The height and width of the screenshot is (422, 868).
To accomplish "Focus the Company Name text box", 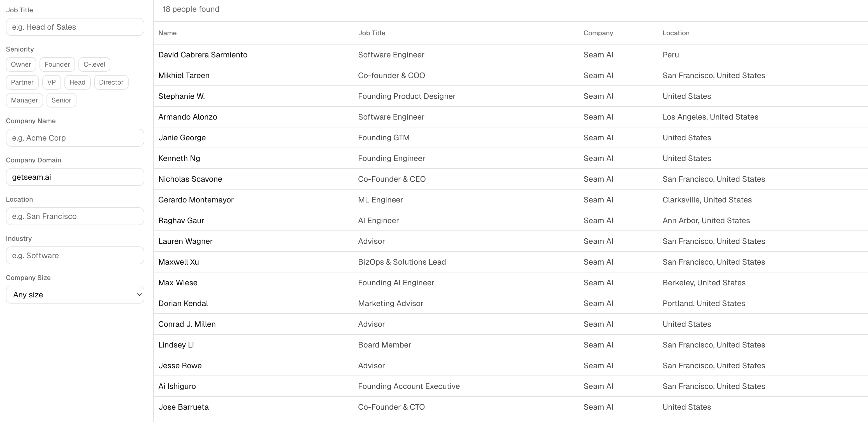I will coord(75,138).
